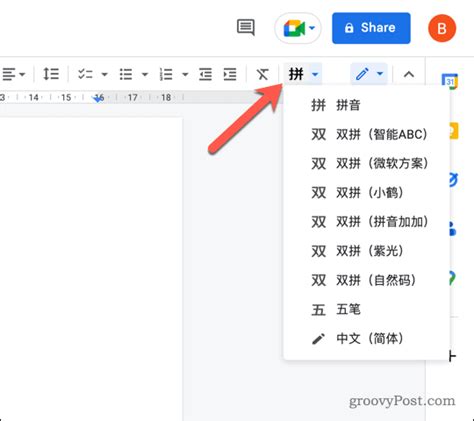Click the checklist icon
474x421 pixels.
(x=85, y=74)
